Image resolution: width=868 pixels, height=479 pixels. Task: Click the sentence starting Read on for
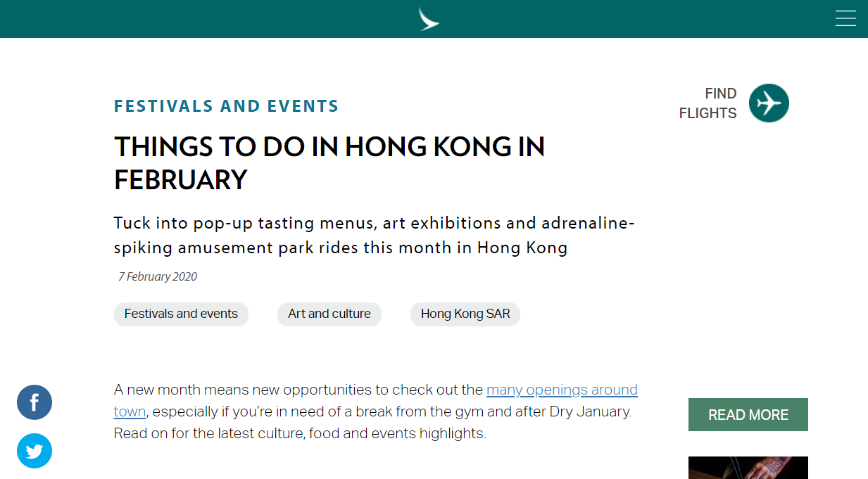(x=299, y=433)
